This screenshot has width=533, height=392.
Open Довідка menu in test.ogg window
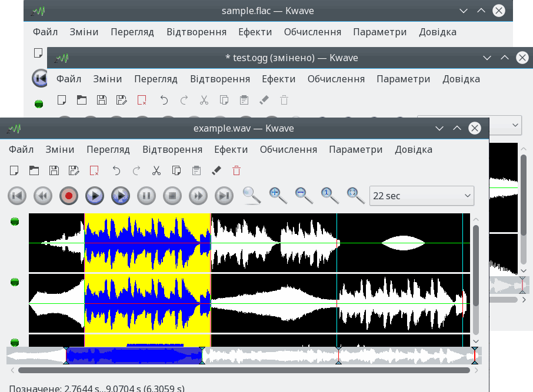[461, 79]
